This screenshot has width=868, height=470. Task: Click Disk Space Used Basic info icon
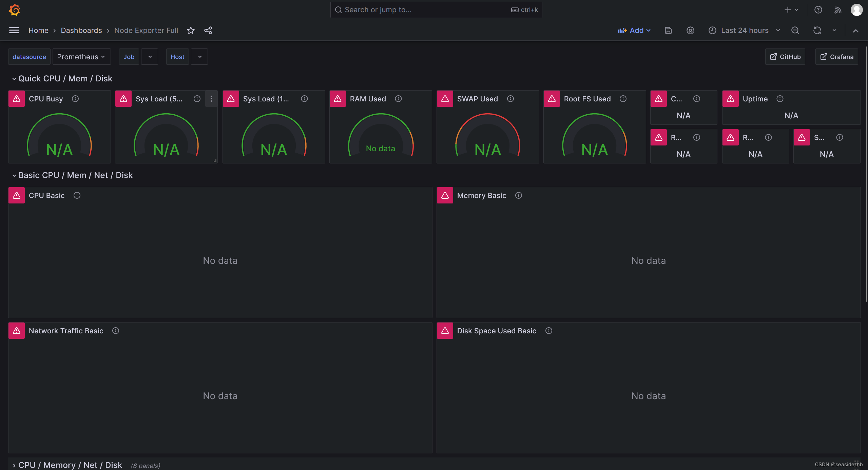point(549,331)
